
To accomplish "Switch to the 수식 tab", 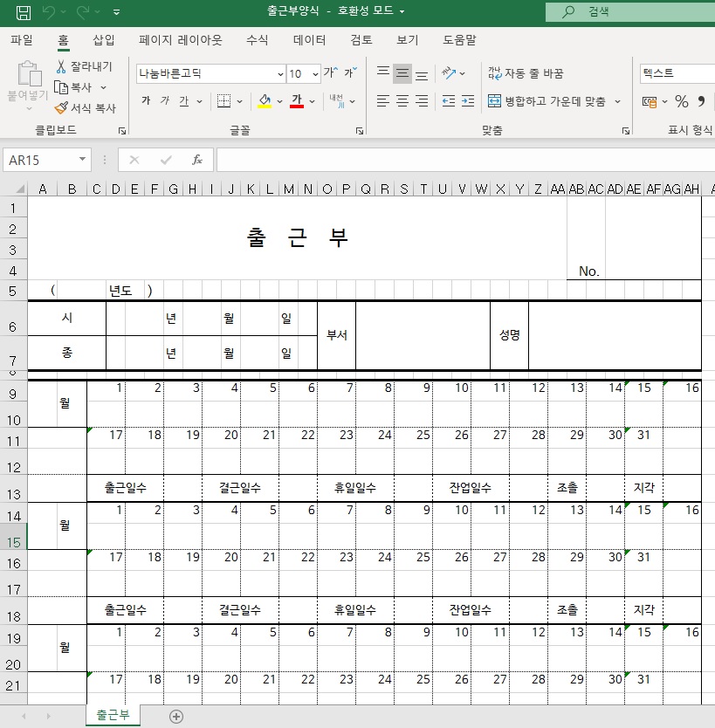I will [257, 40].
